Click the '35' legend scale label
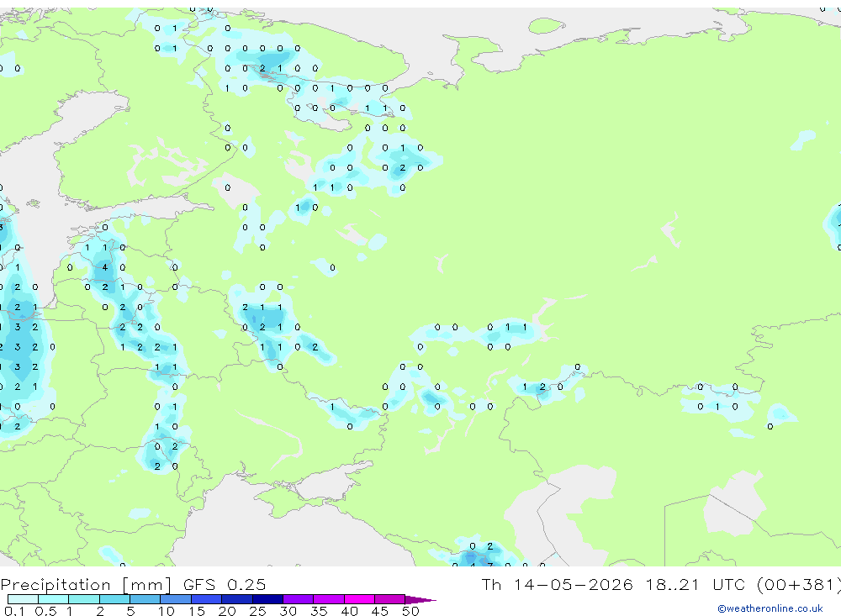The height and width of the screenshot is (616, 841). click(319, 611)
